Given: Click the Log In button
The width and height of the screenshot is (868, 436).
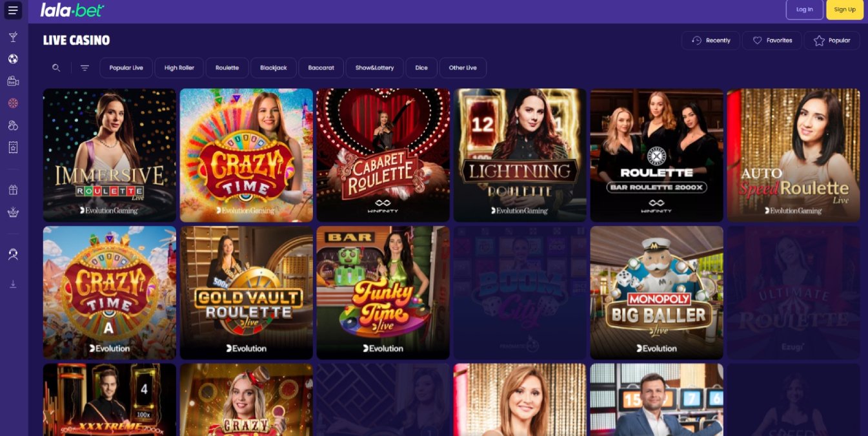Looking at the screenshot, I should pos(805,10).
